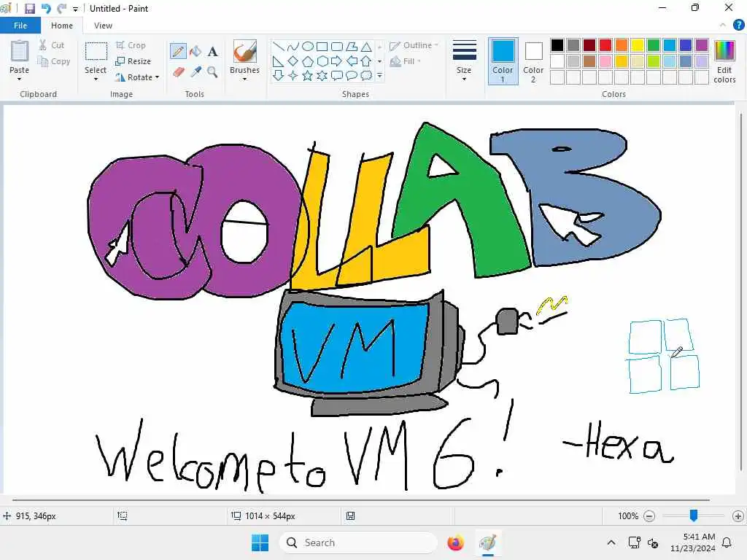Choose the Diamond shape
This screenshot has height=560, width=747.
(x=293, y=61)
